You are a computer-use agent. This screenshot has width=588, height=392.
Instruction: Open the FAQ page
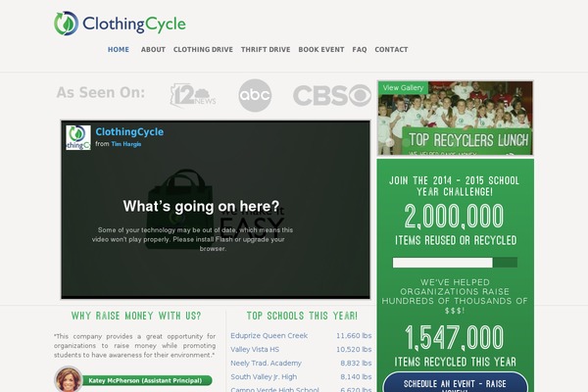(360, 50)
